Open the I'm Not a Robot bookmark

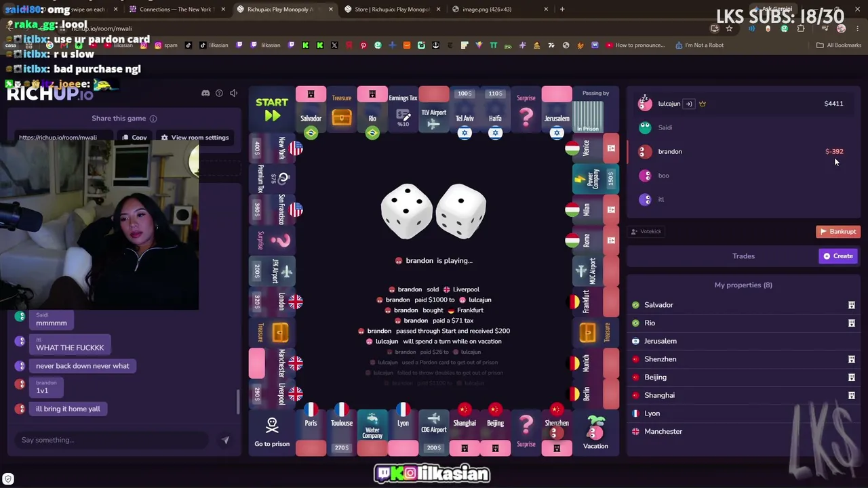tap(699, 45)
